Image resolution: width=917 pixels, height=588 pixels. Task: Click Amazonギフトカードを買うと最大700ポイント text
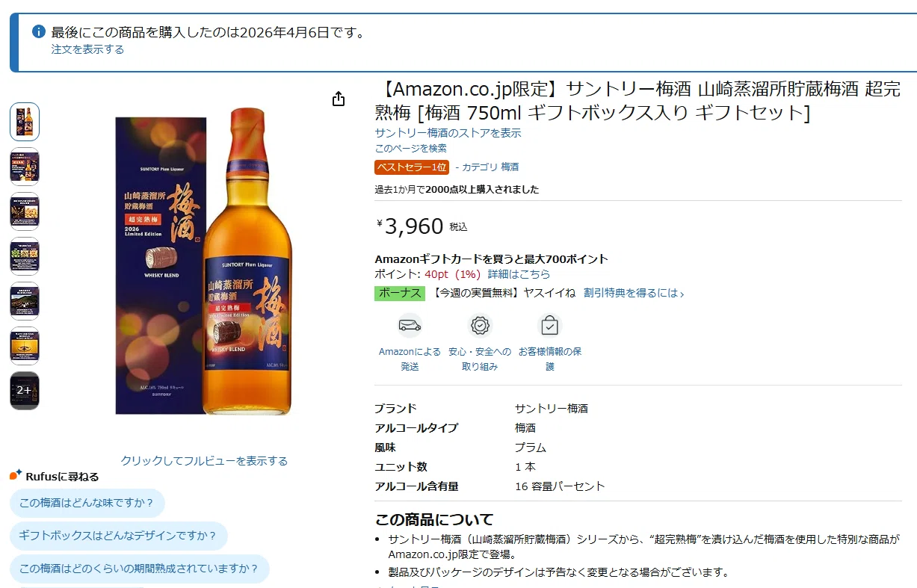pos(491,259)
